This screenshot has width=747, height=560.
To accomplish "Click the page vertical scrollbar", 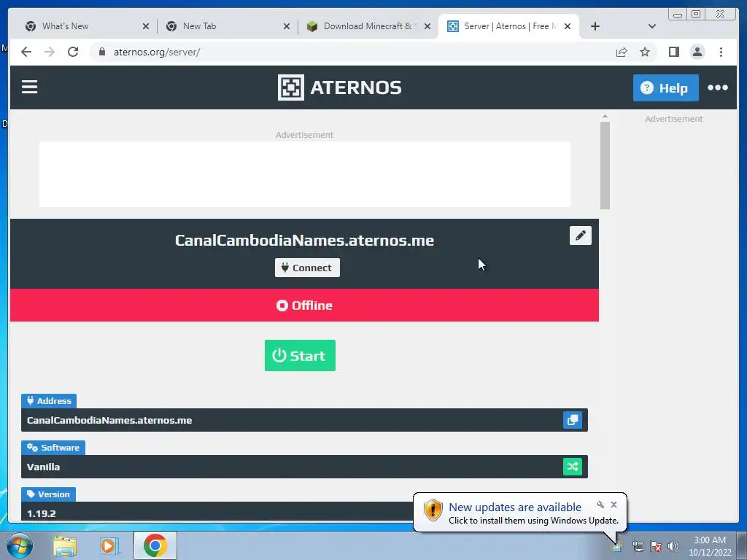I will [605, 166].
